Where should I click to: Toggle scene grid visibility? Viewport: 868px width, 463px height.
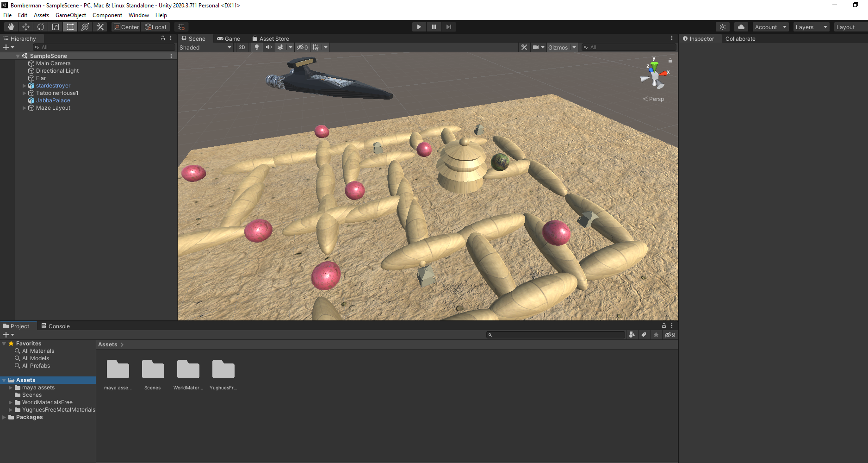point(316,47)
